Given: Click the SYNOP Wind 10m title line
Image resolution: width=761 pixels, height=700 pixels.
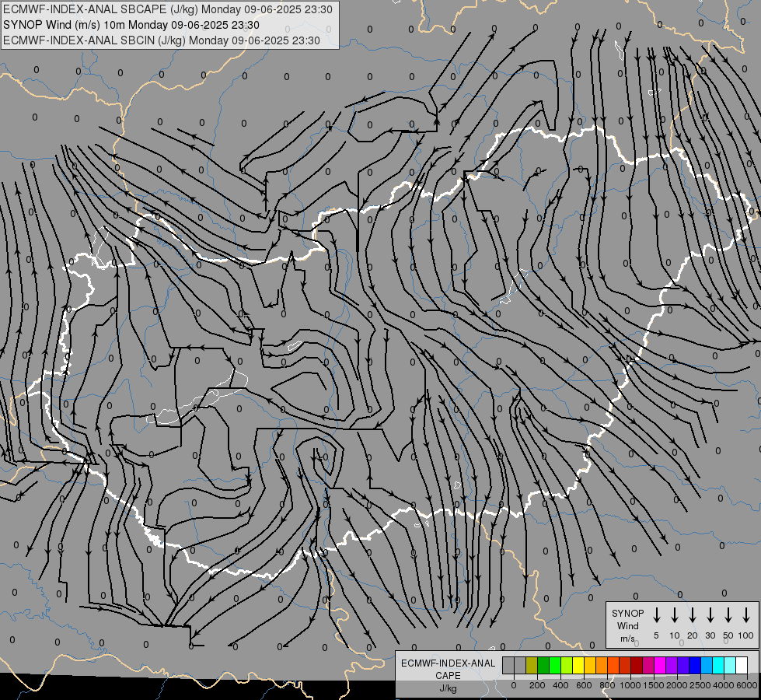Looking at the screenshot, I should point(131,25).
